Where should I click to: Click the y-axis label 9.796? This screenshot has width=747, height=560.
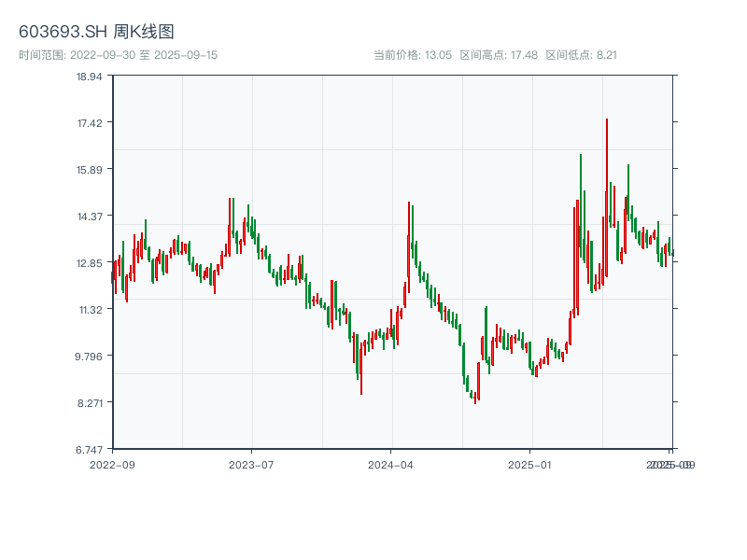coord(89,357)
